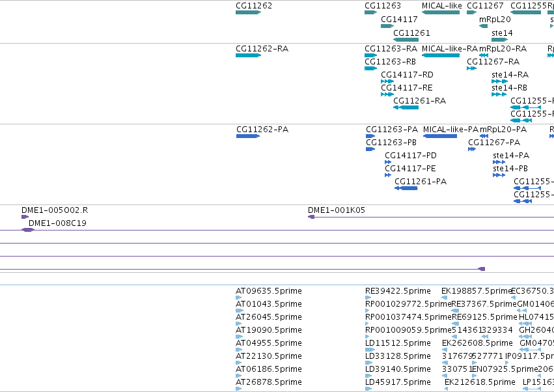Select the mRpL20 gene label
Viewport: 554px width, 392px height.
pyautogui.click(x=495, y=20)
